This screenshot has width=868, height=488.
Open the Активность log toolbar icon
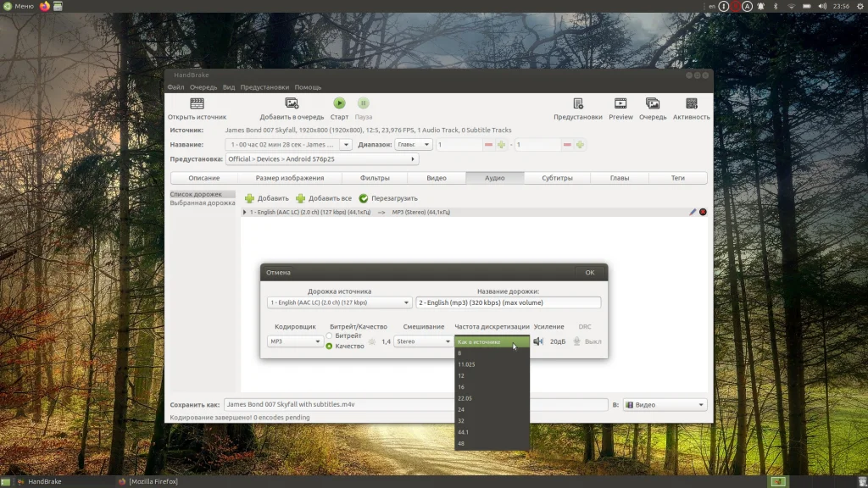pos(692,103)
